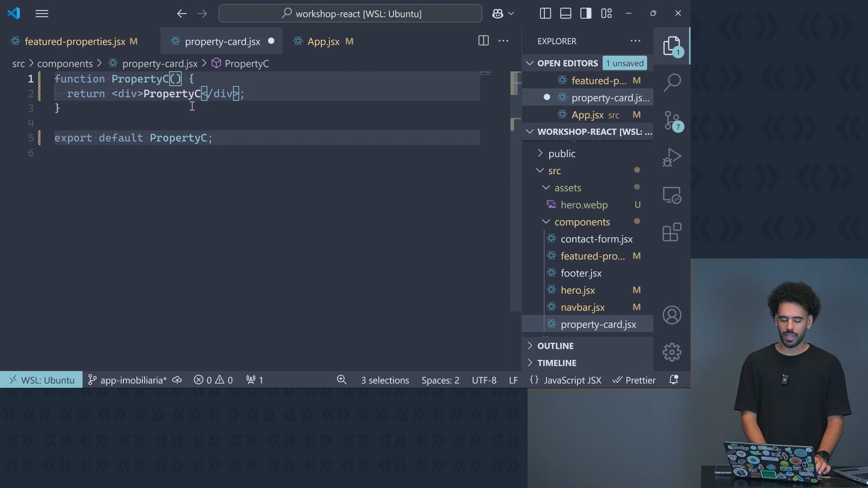Viewport: 868px width, 488px height.
Task: Open the Remote Explorer view
Action: pyautogui.click(x=672, y=195)
